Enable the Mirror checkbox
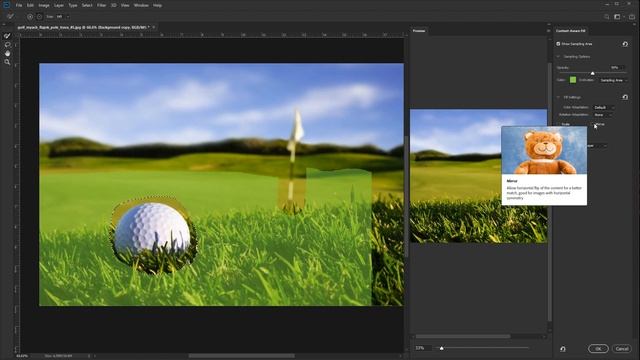The image size is (640, 360). [x=593, y=124]
